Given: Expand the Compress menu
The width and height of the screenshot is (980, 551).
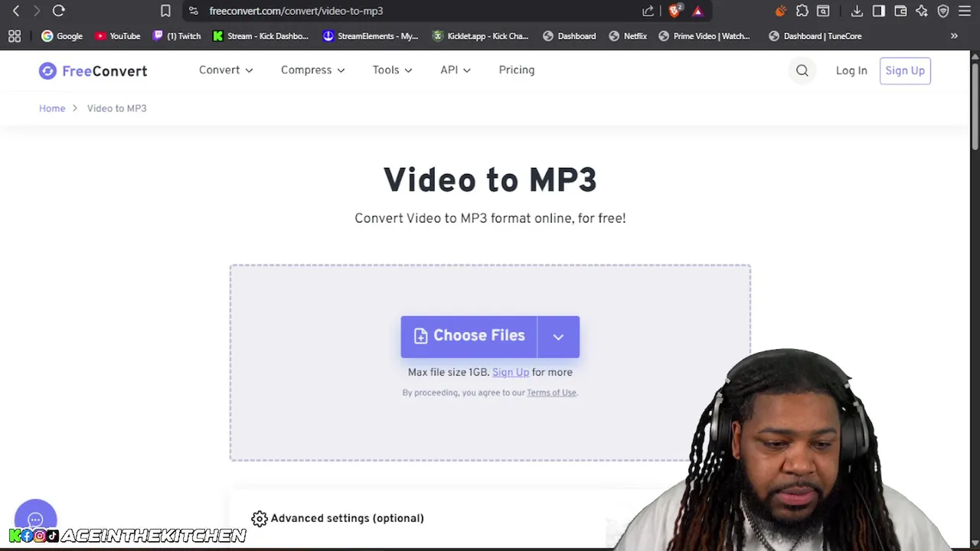Looking at the screenshot, I should (312, 70).
